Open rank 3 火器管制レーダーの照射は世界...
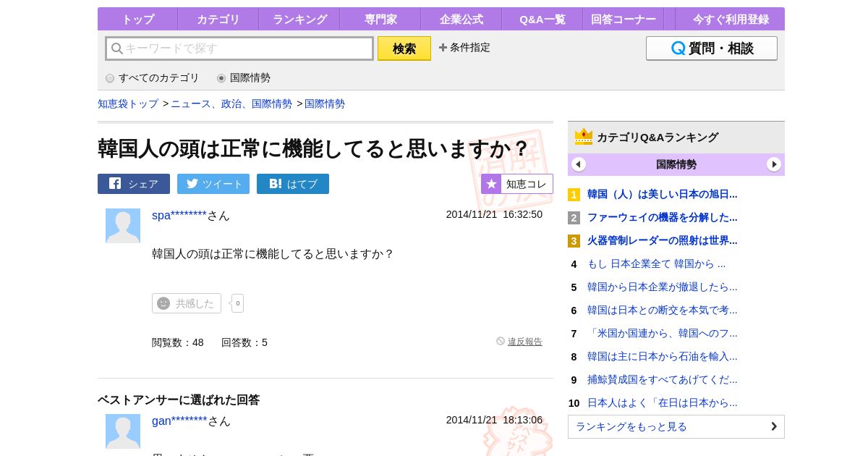The height and width of the screenshot is (456, 868). tap(662, 240)
